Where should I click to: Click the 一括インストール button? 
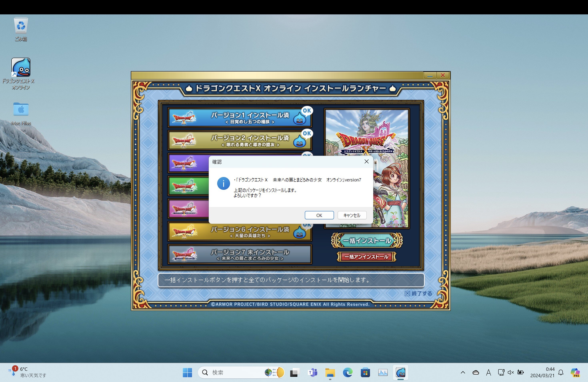(x=367, y=240)
